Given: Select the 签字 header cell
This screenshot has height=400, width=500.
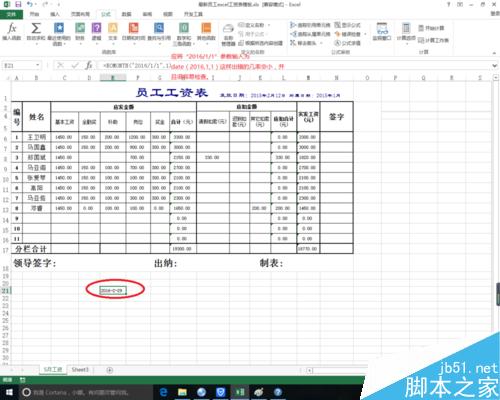Looking at the screenshot, I should pyautogui.click(x=337, y=117).
